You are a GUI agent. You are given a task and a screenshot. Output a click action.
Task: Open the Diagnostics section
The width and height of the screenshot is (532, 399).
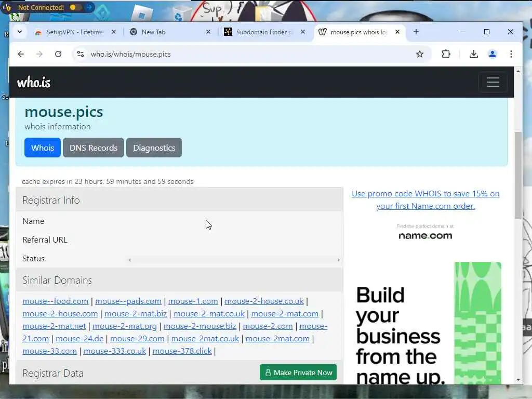[x=154, y=148]
